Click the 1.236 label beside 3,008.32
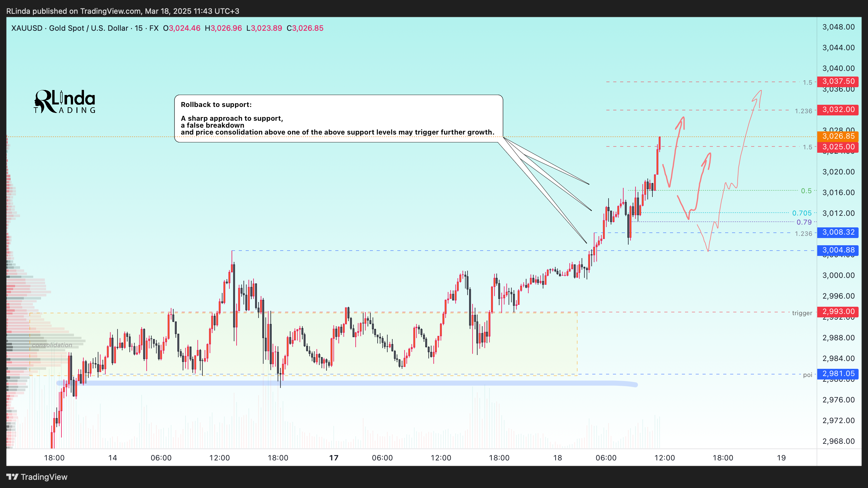 803,234
